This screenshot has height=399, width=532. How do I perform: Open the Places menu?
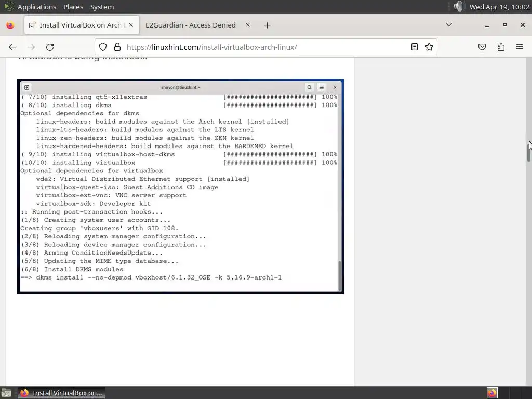tap(73, 7)
